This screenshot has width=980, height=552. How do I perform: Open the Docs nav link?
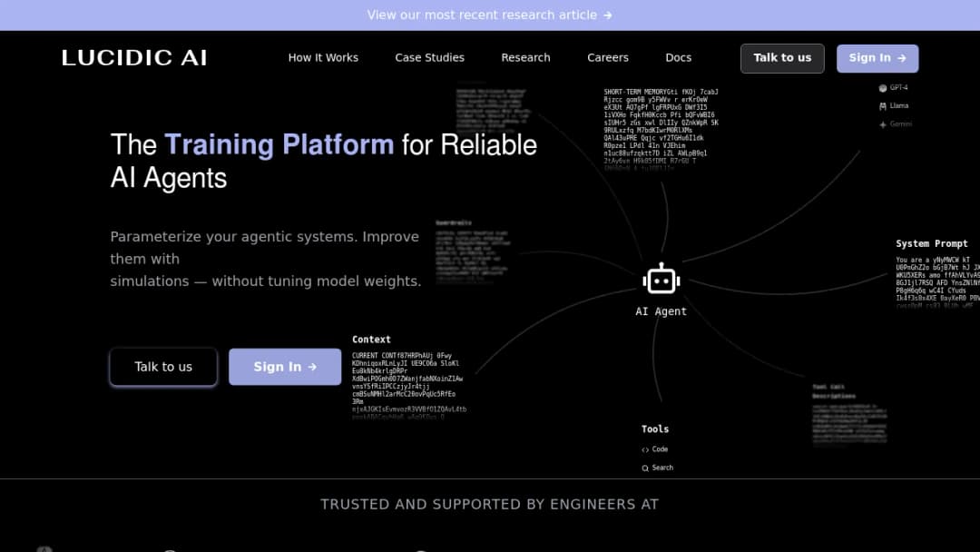[678, 57]
